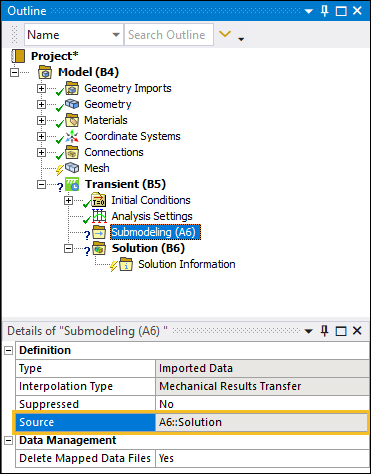Click the A6::Solution source value field

pyautogui.click(x=262, y=422)
